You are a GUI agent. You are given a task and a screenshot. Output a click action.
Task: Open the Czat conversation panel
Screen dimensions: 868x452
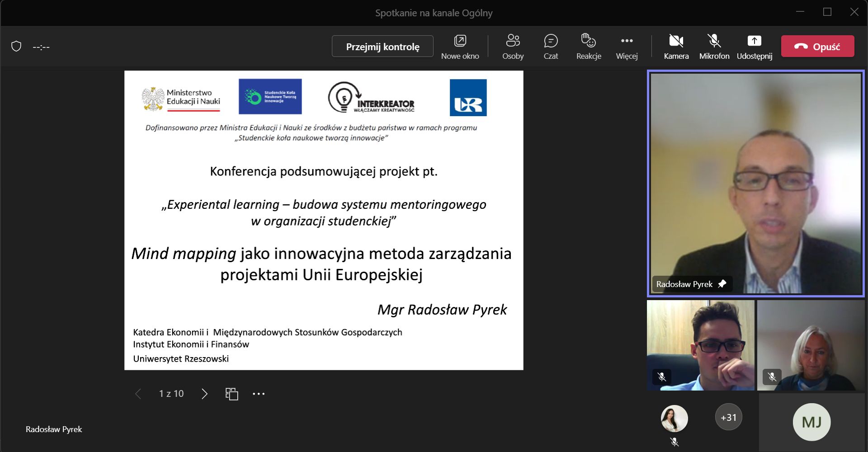click(x=551, y=47)
